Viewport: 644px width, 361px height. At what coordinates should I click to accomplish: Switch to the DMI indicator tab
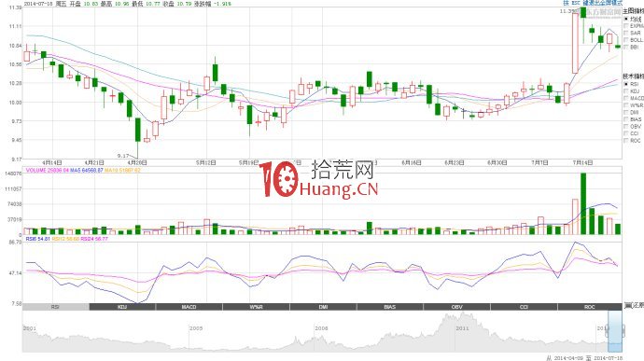(323, 307)
